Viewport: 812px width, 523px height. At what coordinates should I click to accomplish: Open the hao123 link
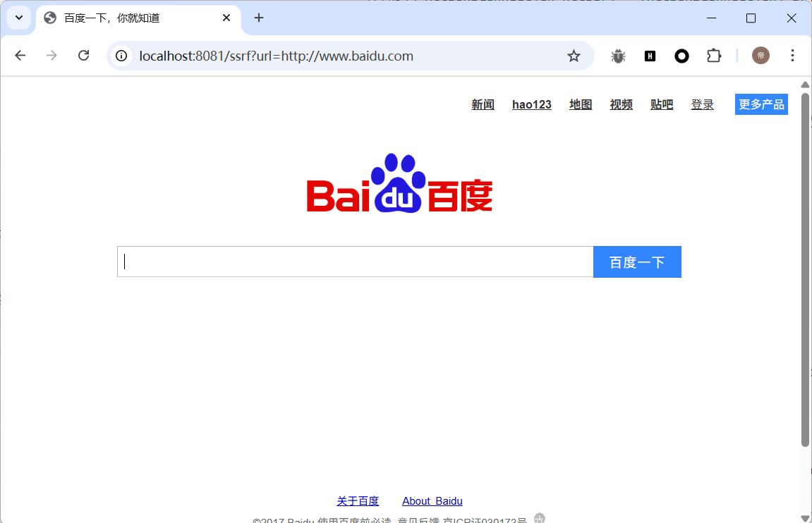click(531, 104)
